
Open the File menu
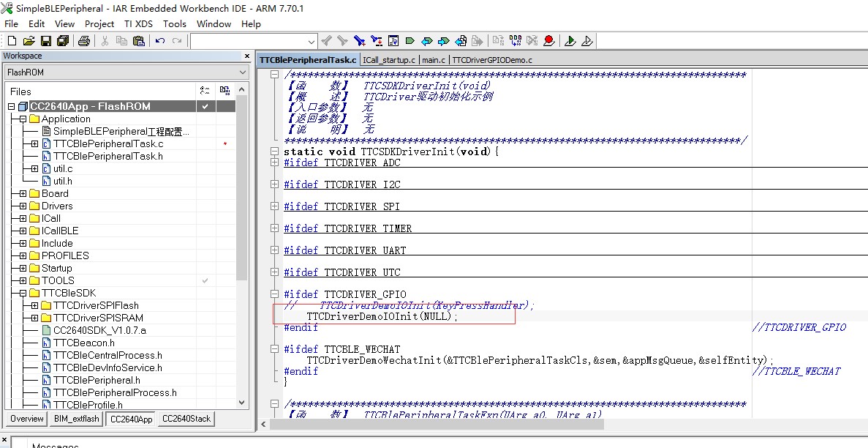pyautogui.click(x=11, y=24)
